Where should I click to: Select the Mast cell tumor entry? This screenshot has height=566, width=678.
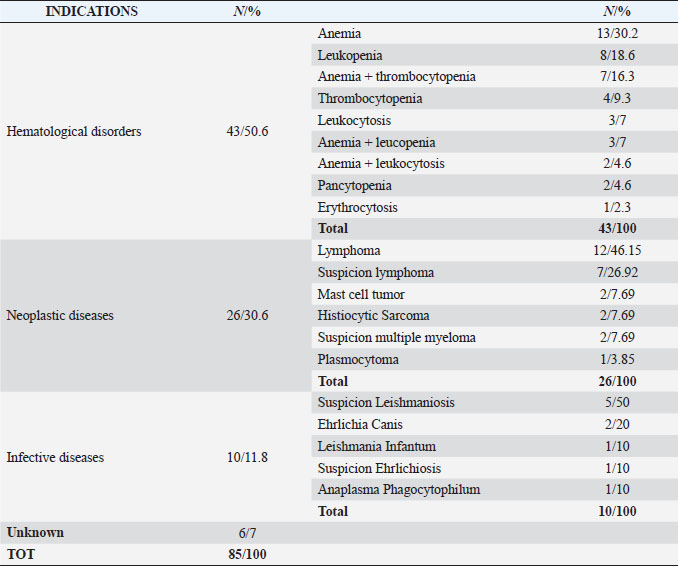pos(361,294)
